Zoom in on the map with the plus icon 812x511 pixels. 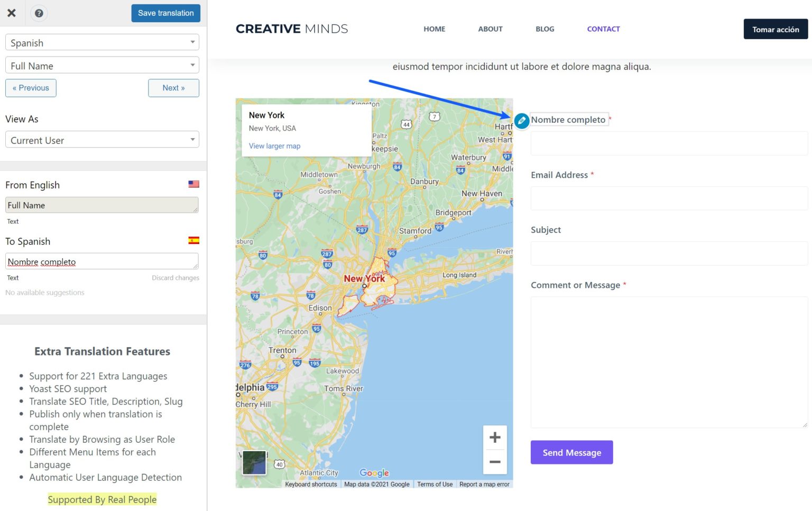coord(495,437)
